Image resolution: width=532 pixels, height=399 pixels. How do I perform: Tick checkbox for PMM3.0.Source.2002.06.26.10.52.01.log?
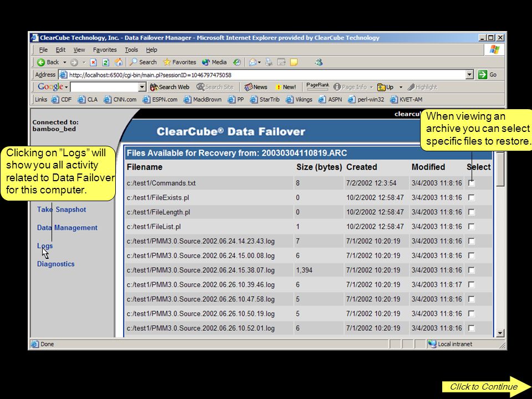pyautogui.click(x=471, y=328)
